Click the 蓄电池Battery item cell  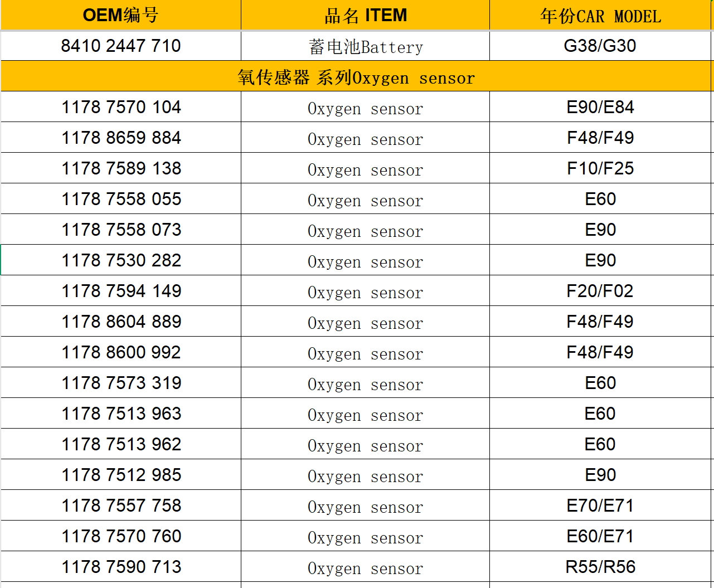[x=365, y=46]
